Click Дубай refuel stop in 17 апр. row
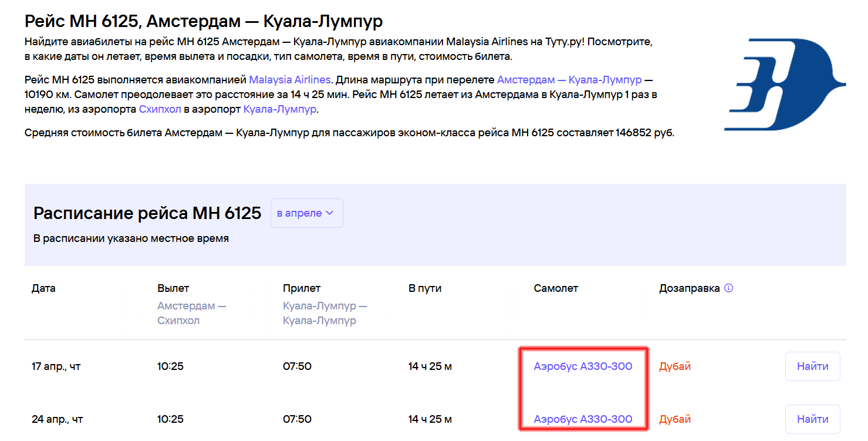 (675, 366)
